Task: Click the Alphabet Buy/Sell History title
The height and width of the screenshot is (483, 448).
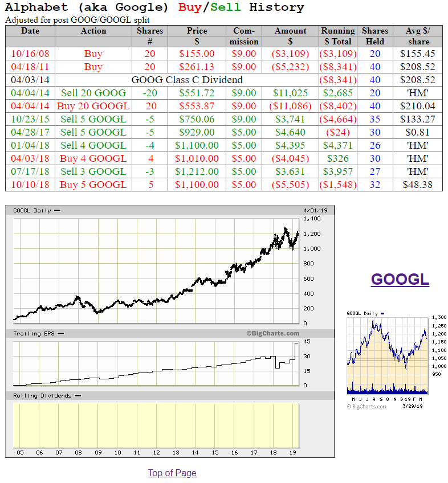Action: (x=155, y=7)
